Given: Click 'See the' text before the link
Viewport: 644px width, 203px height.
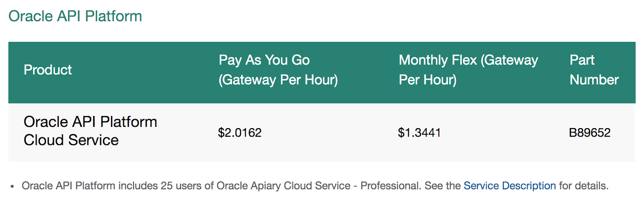Looking at the screenshot, I should tap(443, 186).
